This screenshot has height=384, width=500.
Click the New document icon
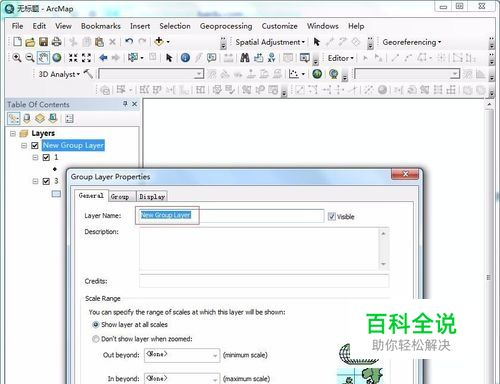[17, 42]
